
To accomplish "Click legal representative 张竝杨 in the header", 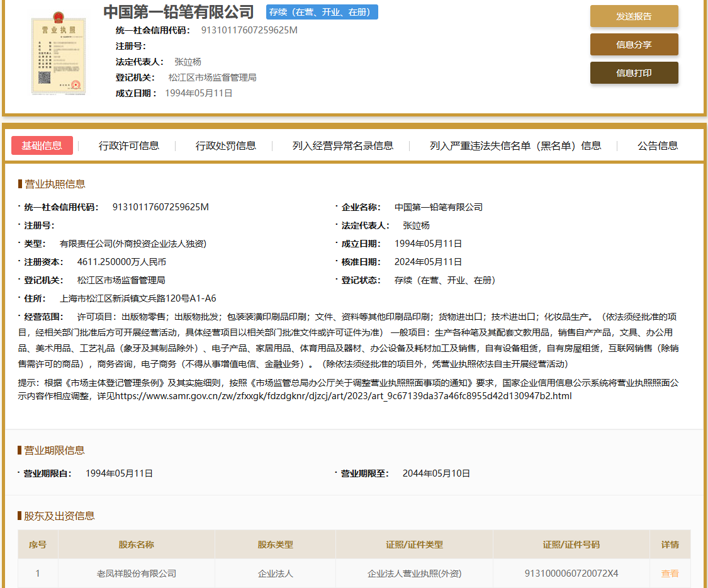I will pyautogui.click(x=188, y=62).
